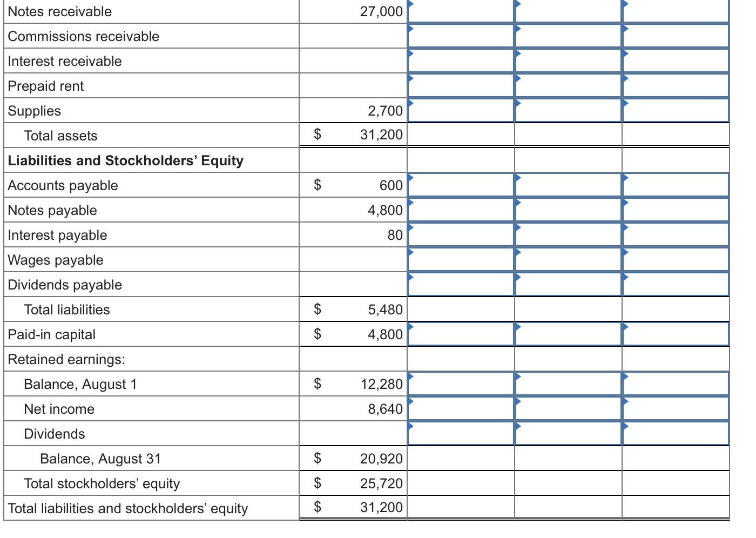Viewport: 756px width, 538px height.
Task: Click third input cell in Net income row
Action: point(676,408)
